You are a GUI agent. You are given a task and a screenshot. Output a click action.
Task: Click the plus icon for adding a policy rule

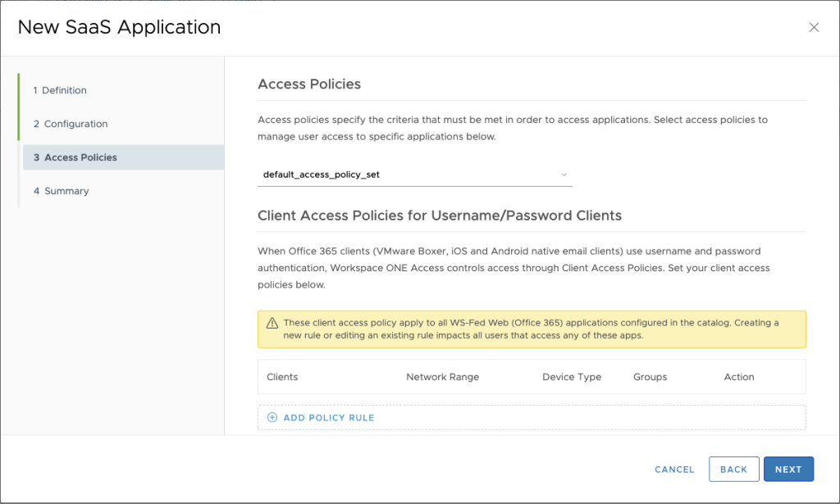(272, 417)
